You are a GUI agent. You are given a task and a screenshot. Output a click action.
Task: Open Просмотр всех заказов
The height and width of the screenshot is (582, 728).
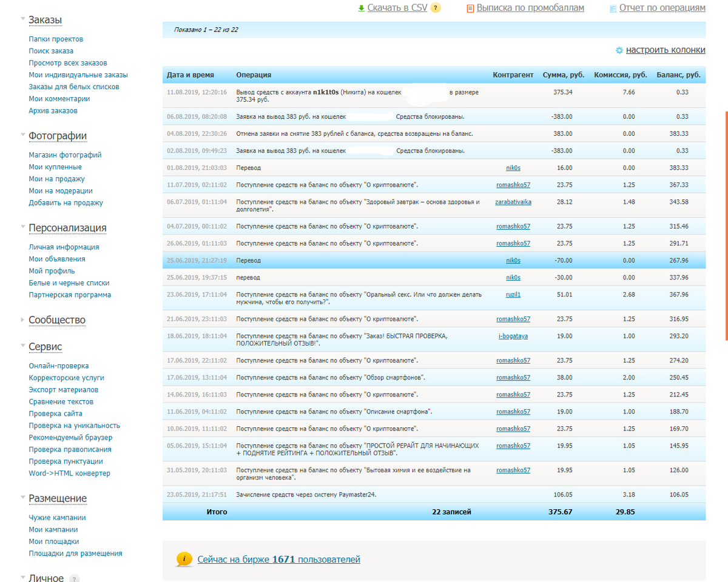click(x=68, y=63)
